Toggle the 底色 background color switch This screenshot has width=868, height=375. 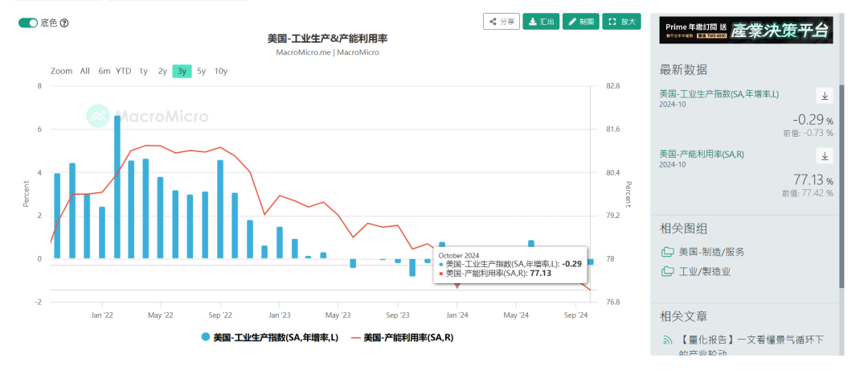click(28, 23)
